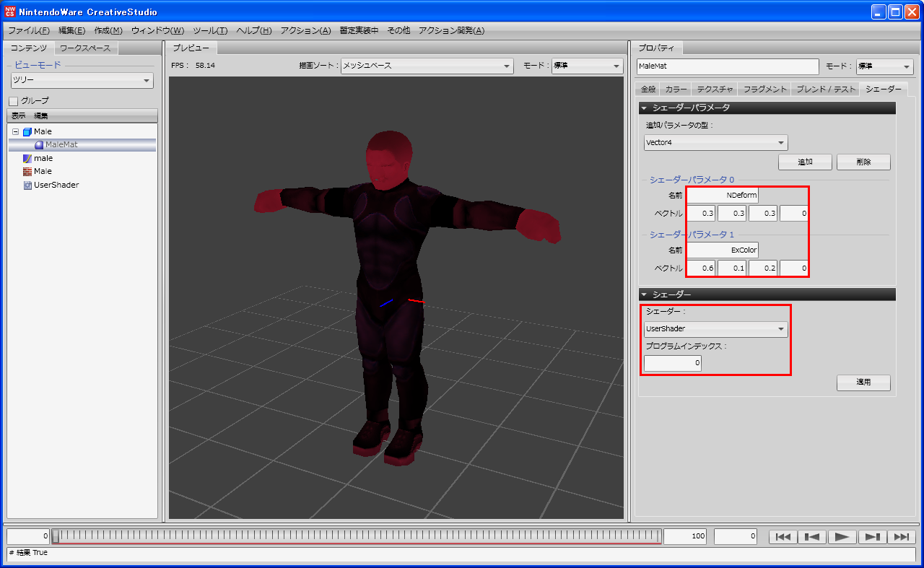This screenshot has height=568, width=924.
Task: Select the MaleMat material sphere icon
Action: click(x=39, y=145)
